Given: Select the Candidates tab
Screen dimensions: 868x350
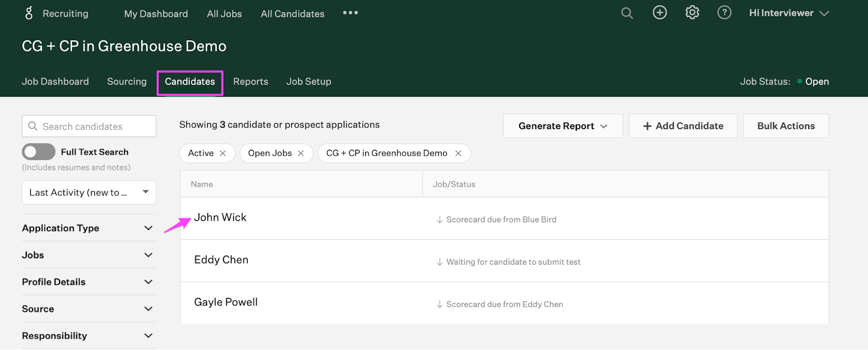Looking at the screenshot, I should click(x=190, y=81).
